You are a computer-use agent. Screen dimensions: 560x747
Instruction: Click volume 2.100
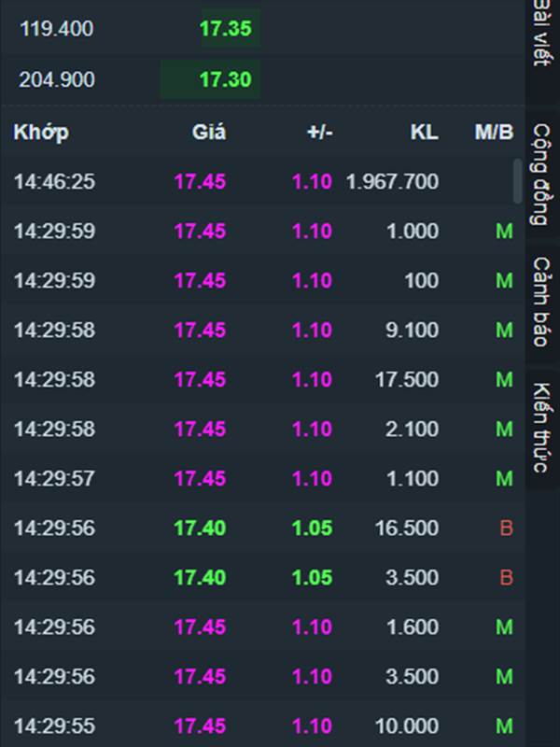pos(413,430)
